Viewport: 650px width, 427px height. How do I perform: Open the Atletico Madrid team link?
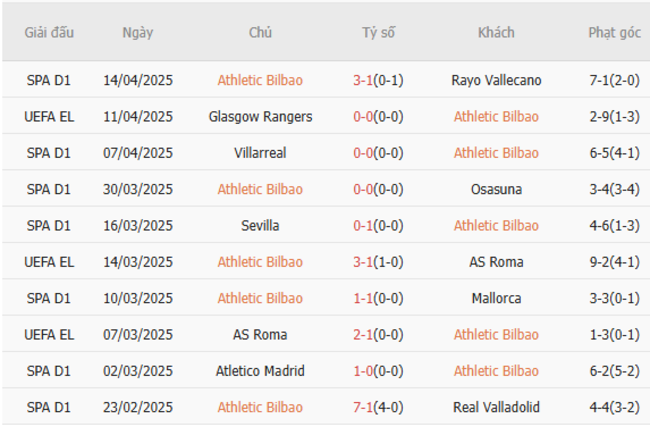tap(260, 371)
